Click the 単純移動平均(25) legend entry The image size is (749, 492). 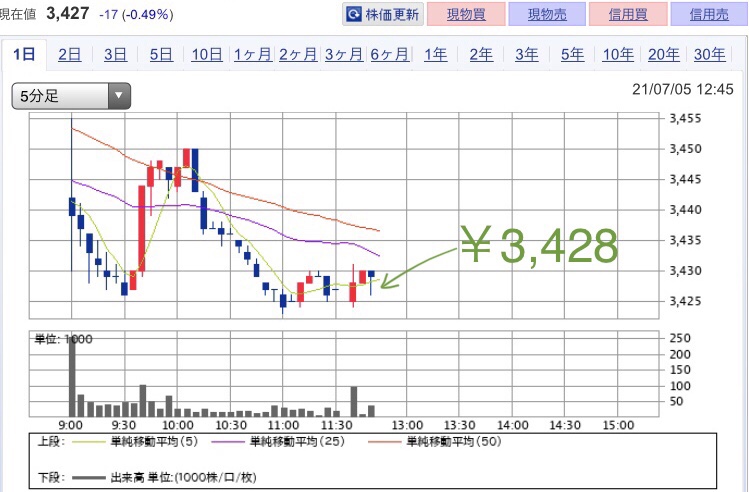click(278, 441)
